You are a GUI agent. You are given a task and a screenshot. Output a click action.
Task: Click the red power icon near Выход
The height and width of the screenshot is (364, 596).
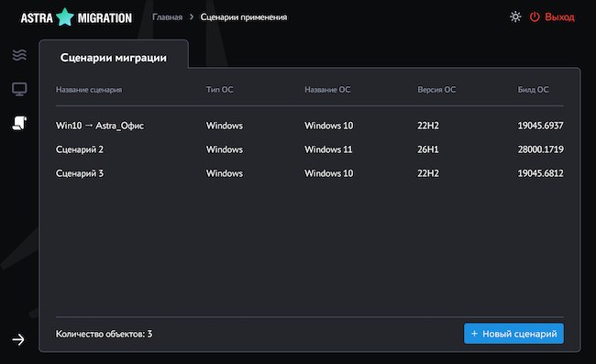point(535,17)
